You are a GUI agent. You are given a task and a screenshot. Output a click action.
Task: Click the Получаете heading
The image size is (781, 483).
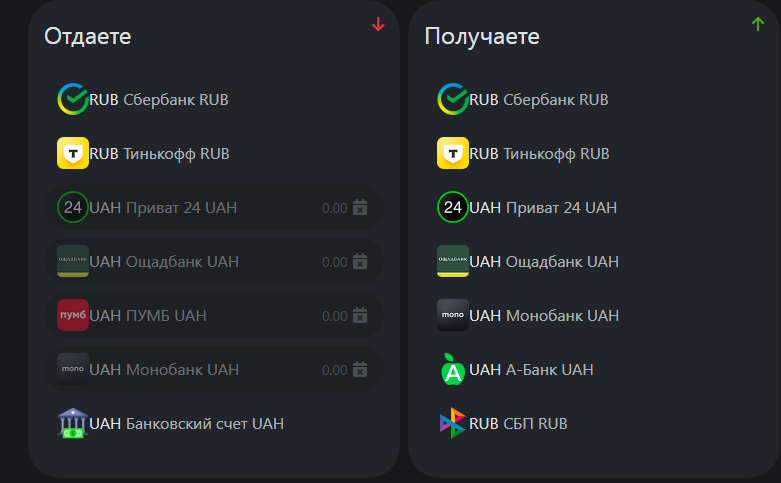tap(482, 37)
